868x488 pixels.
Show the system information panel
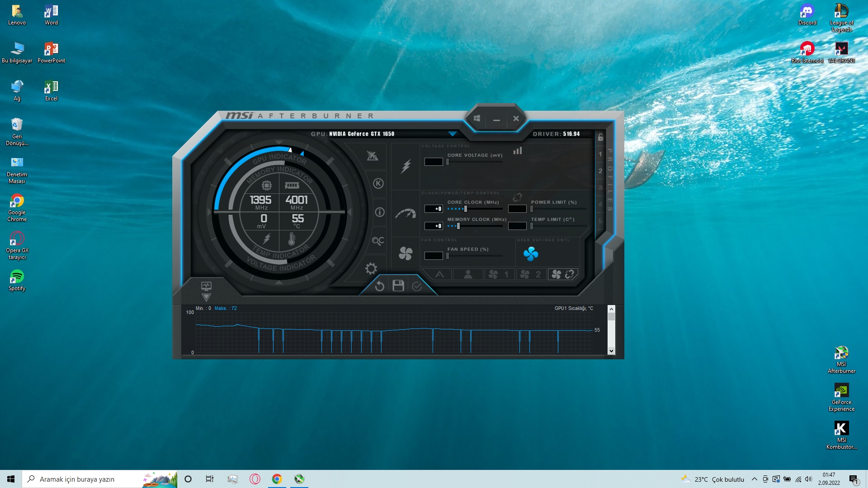pos(379,212)
